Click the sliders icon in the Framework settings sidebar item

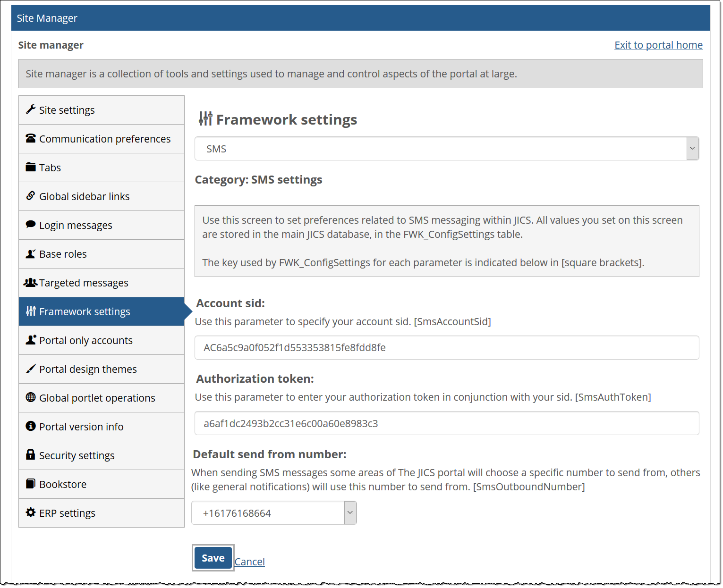31,311
